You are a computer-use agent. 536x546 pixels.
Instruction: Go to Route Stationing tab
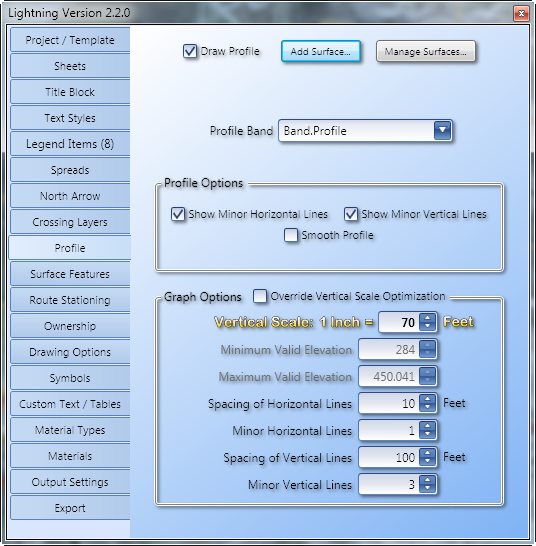coord(70,300)
